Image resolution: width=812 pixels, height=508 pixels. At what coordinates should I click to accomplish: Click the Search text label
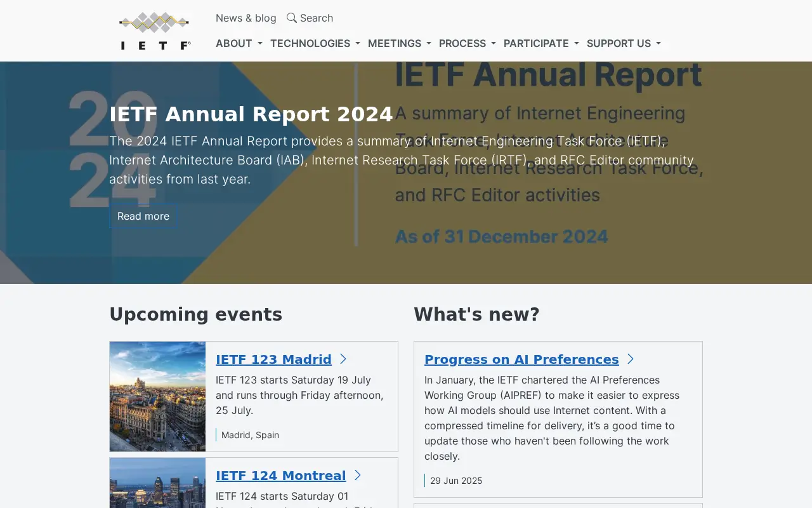(317, 18)
